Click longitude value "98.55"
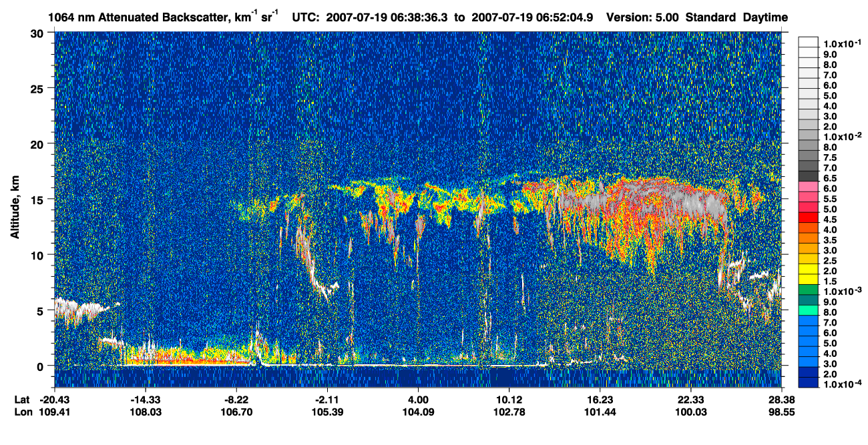Screen dimensions: 868x445 tap(781, 412)
